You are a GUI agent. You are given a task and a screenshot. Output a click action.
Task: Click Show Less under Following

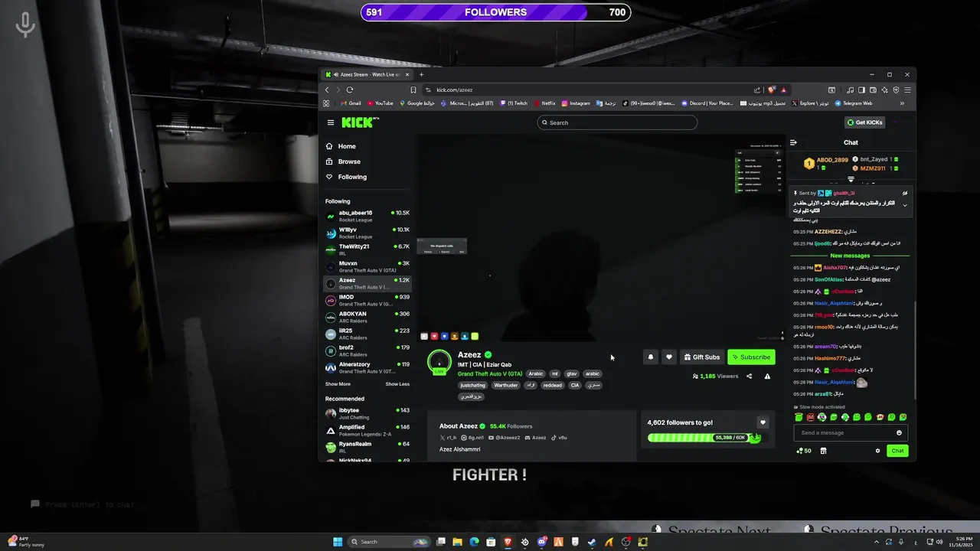click(x=397, y=384)
